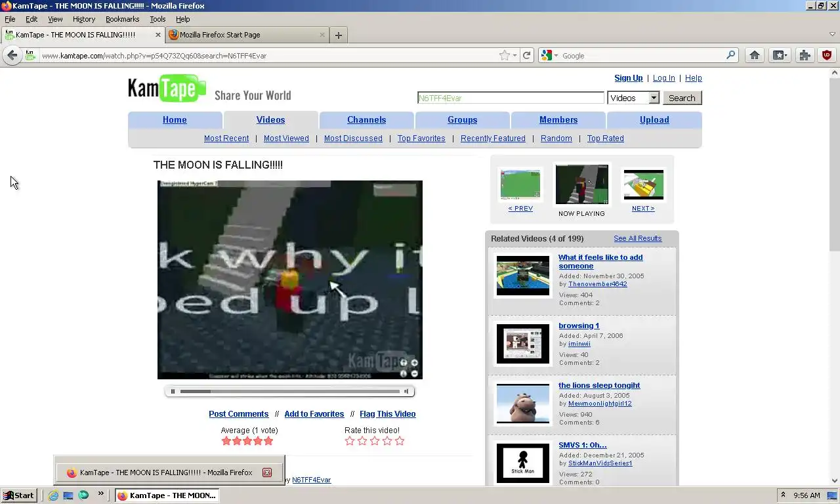Expand the list all tabs arrow

coord(832,35)
